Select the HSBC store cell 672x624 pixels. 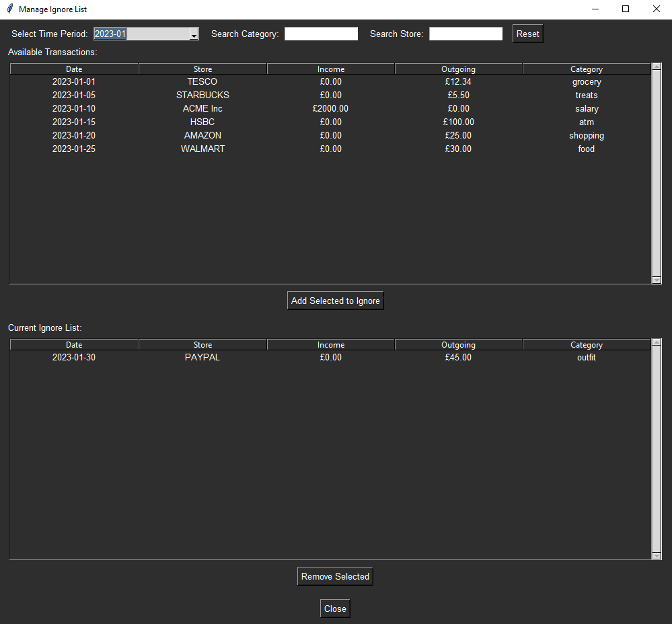(202, 122)
